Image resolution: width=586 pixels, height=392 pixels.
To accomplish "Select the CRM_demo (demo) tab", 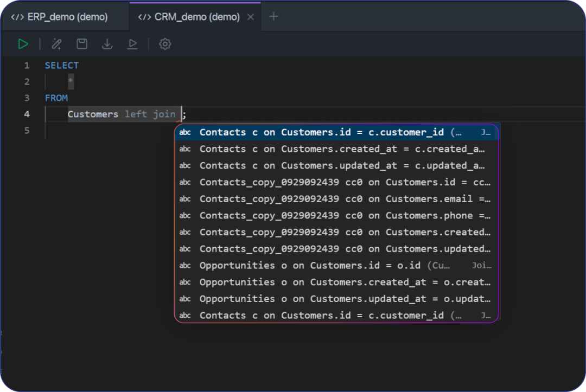I will (190, 17).
